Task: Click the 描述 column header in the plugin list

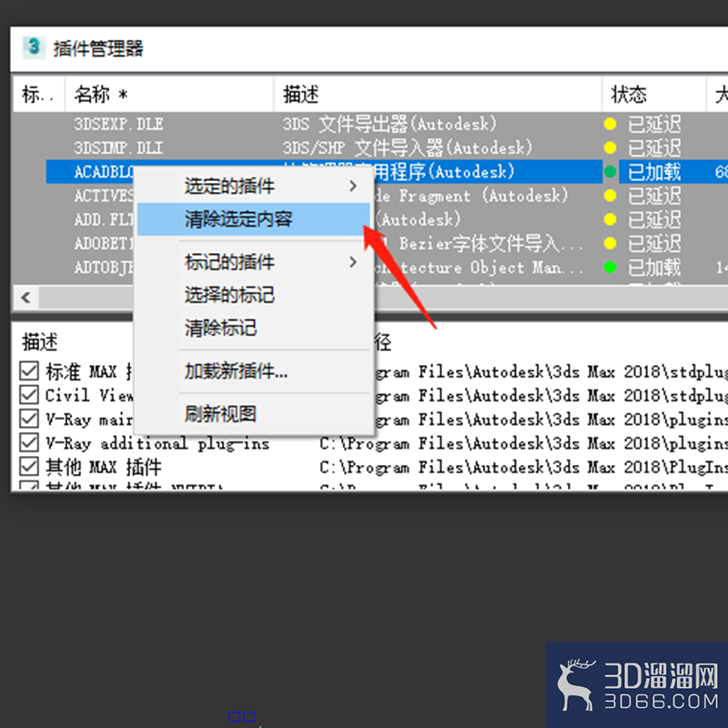Action: tap(438, 95)
